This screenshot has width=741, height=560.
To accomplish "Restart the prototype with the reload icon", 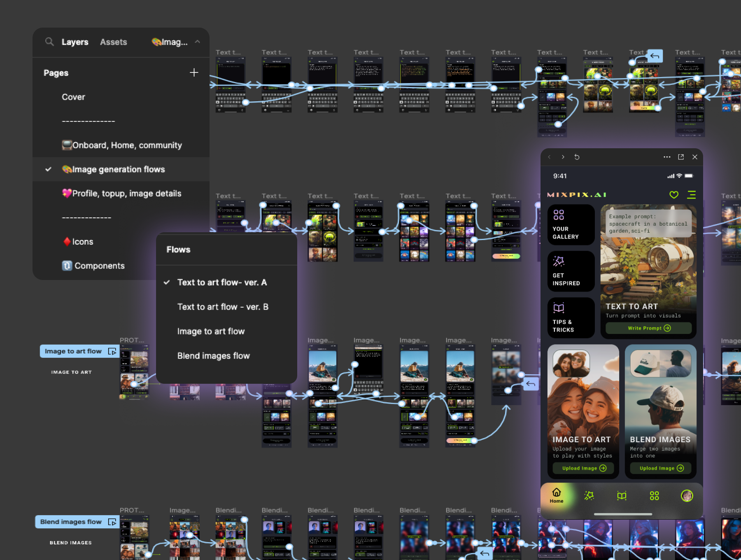I will click(x=577, y=157).
